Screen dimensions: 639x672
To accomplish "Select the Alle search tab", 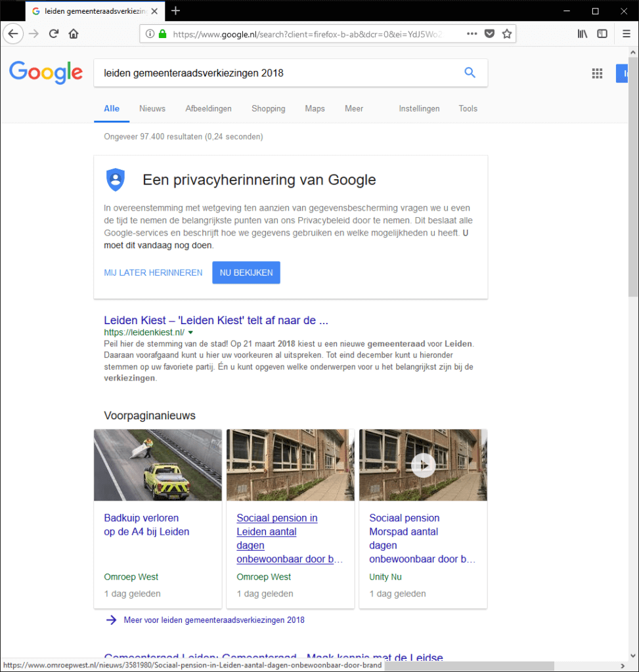I will point(112,109).
